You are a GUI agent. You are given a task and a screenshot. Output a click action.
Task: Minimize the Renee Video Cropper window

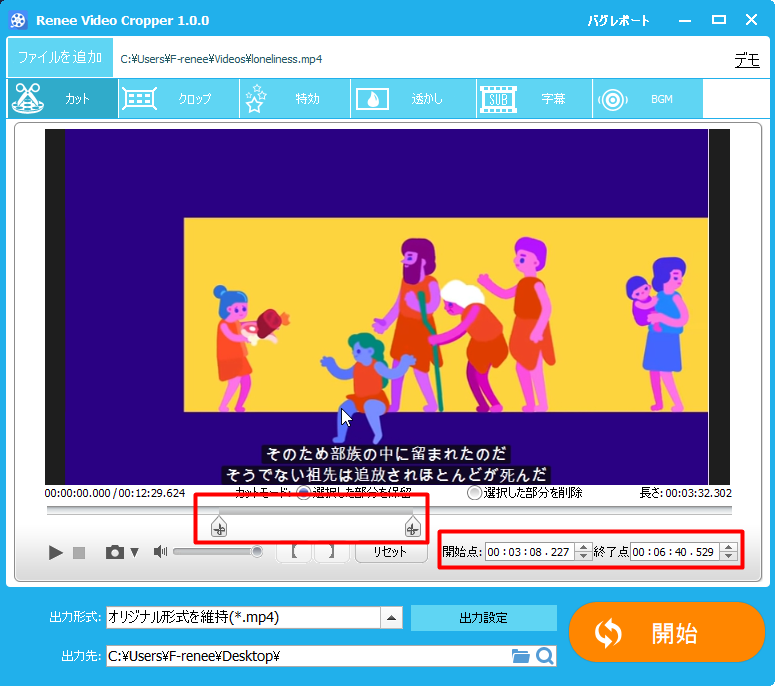coord(685,20)
